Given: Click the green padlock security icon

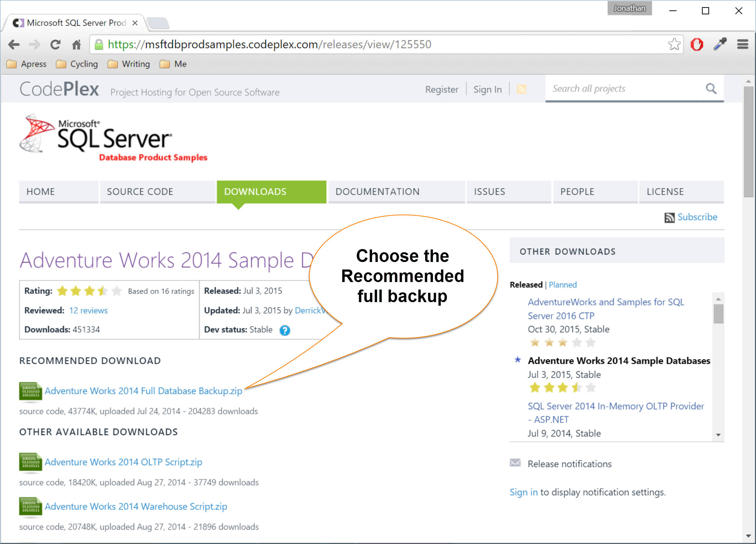Looking at the screenshot, I should click(x=99, y=44).
